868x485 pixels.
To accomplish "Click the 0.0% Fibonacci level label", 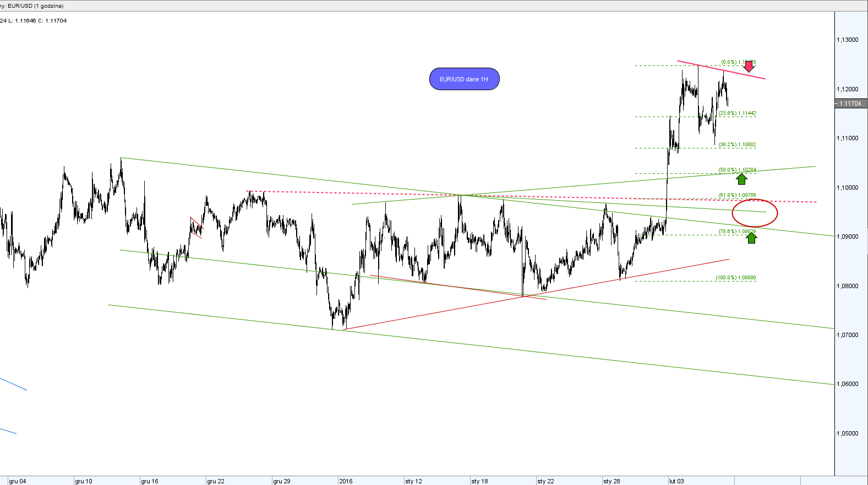I will click(x=737, y=62).
